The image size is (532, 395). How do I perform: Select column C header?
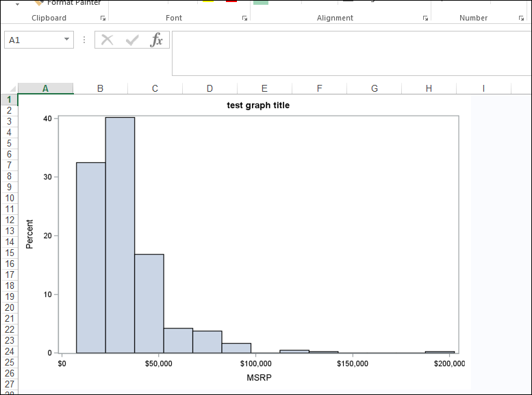155,88
